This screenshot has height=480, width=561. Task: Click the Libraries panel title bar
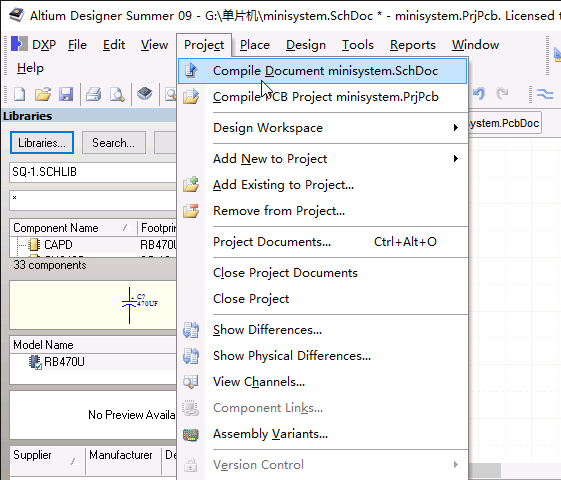(89, 116)
